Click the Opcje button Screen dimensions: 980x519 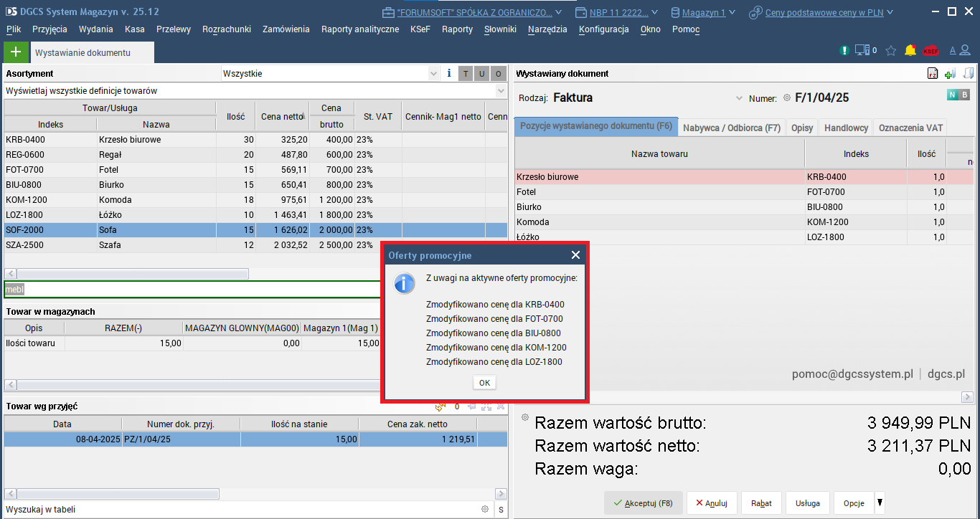pos(854,503)
